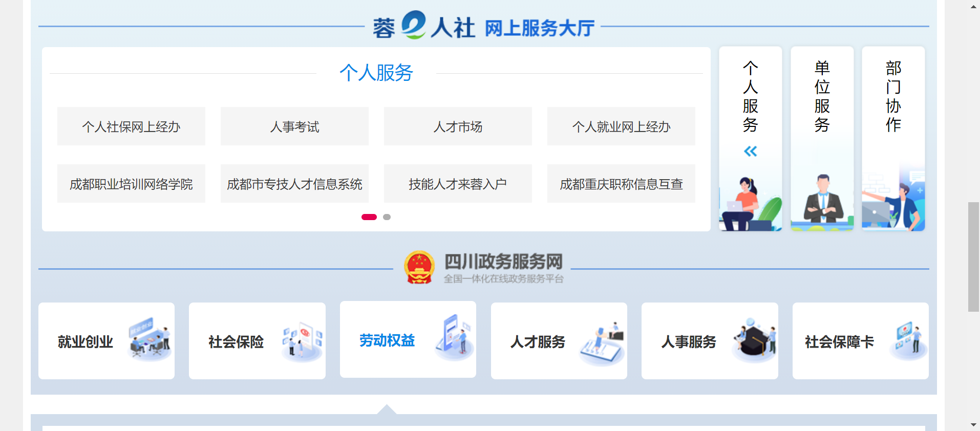The image size is (980, 431).
Task: Show the second carousel page via gray dot
Action: point(387,217)
